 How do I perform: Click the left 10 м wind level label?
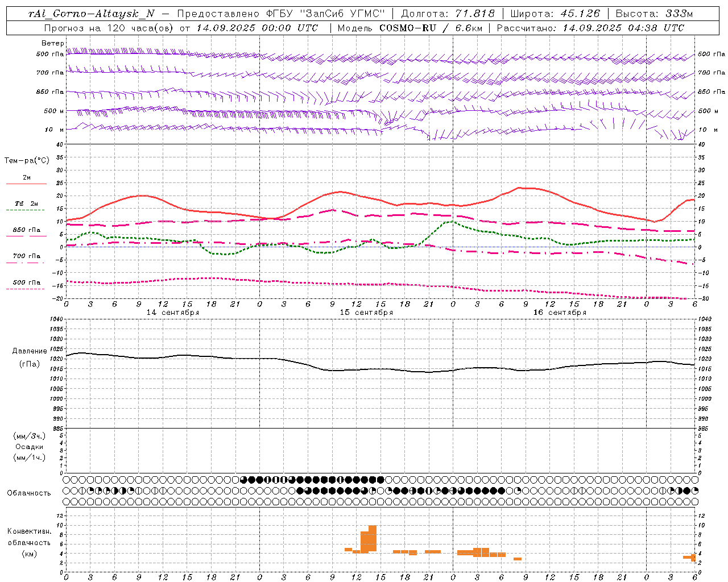pyautogui.click(x=55, y=130)
